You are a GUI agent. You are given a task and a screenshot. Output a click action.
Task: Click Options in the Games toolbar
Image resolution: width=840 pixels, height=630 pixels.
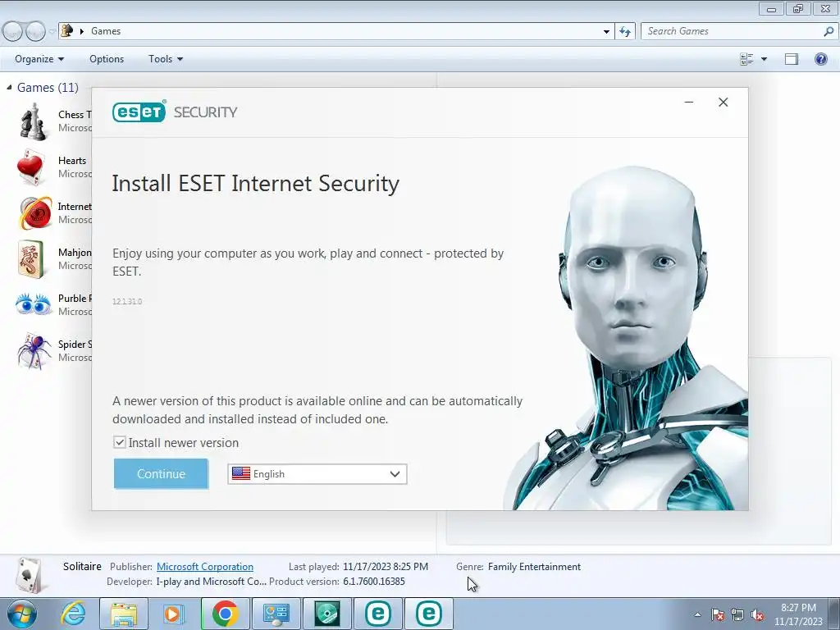(107, 59)
